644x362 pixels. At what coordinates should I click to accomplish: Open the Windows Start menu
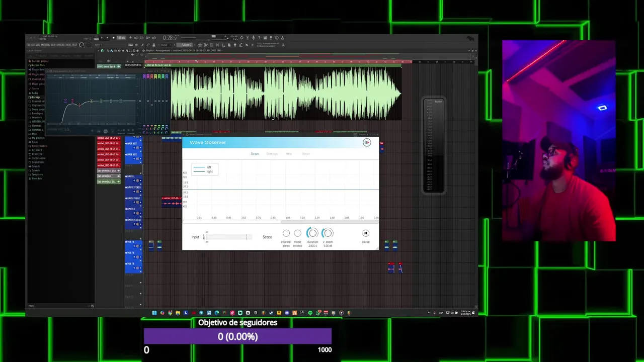pos(154,313)
